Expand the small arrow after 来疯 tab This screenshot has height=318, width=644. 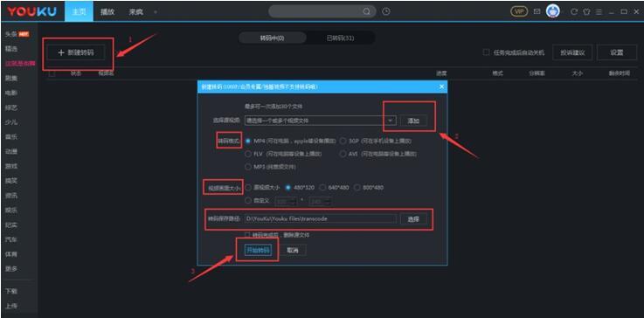point(156,12)
